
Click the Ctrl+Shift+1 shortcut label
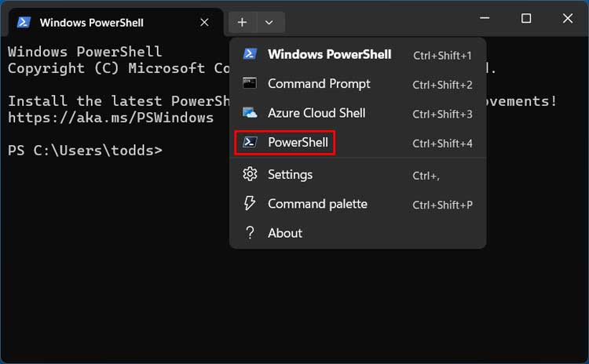pyautogui.click(x=442, y=56)
